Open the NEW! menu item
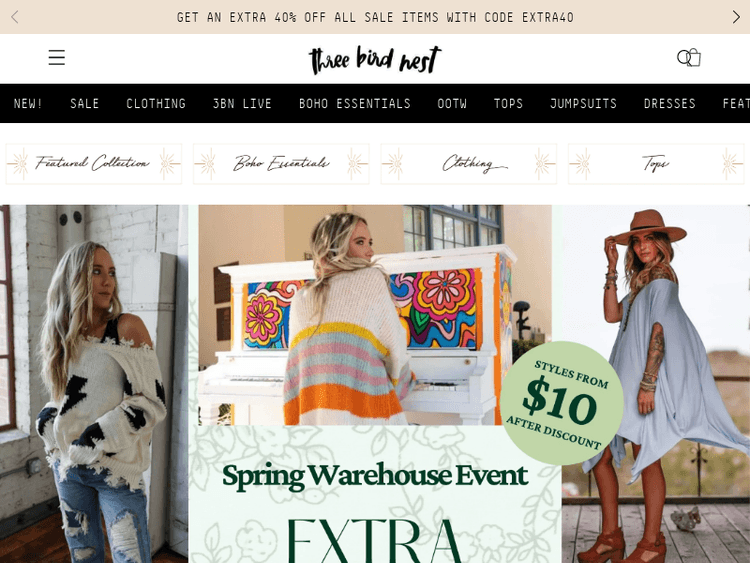 (28, 103)
